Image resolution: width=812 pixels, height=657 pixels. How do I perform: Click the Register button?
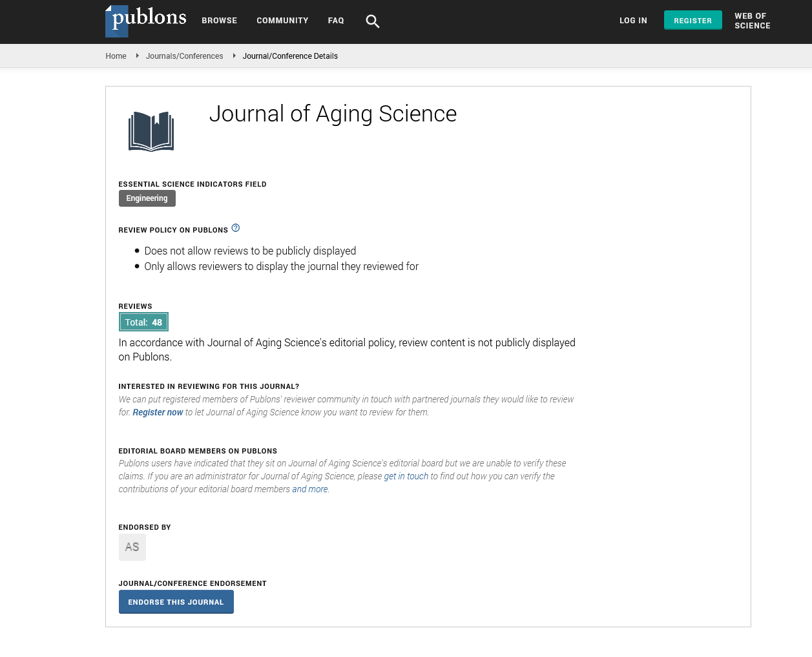tap(693, 21)
